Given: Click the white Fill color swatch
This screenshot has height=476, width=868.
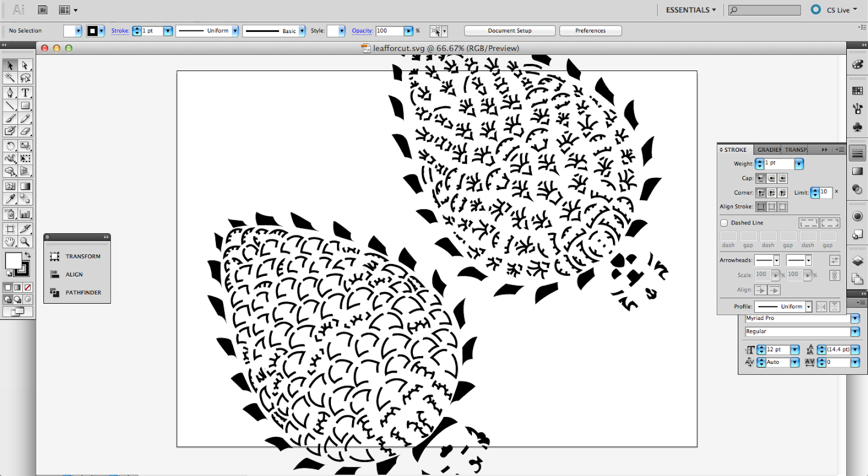Looking at the screenshot, I should pos(13,261).
